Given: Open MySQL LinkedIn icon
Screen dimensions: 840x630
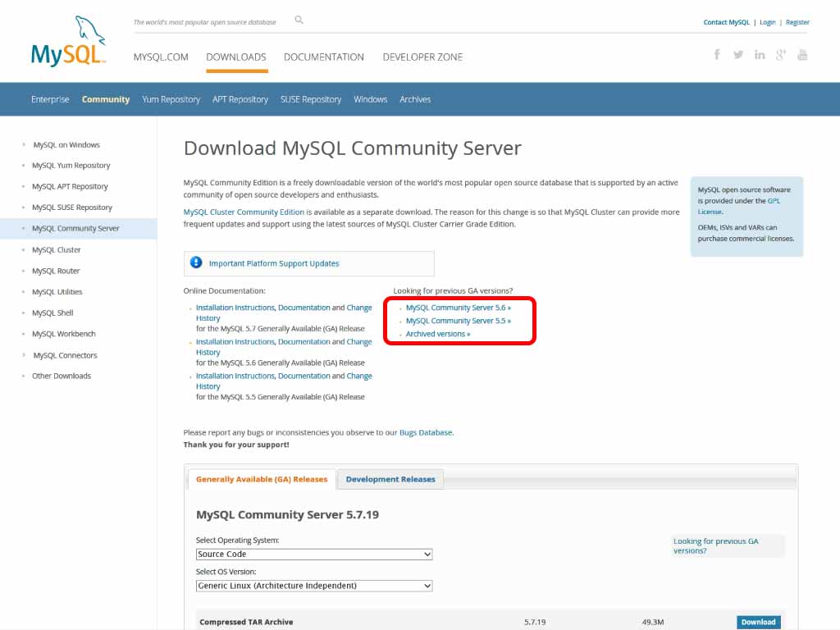Looking at the screenshot, I should point(760,55).
